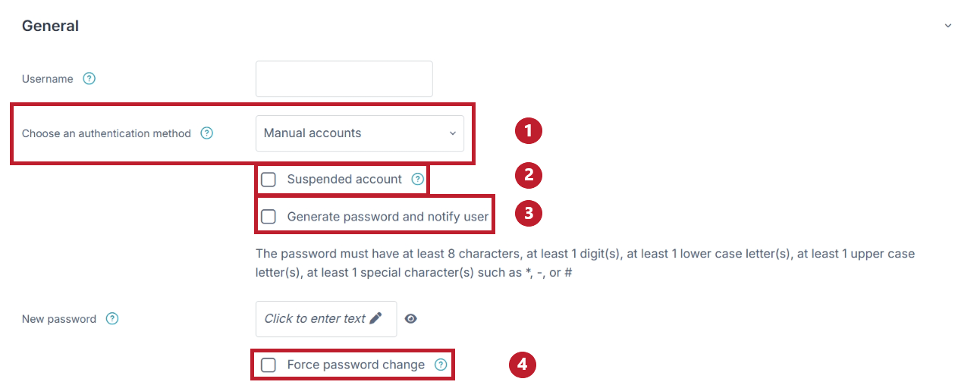
Task: Show help for Suspended account
Action: 417,180
